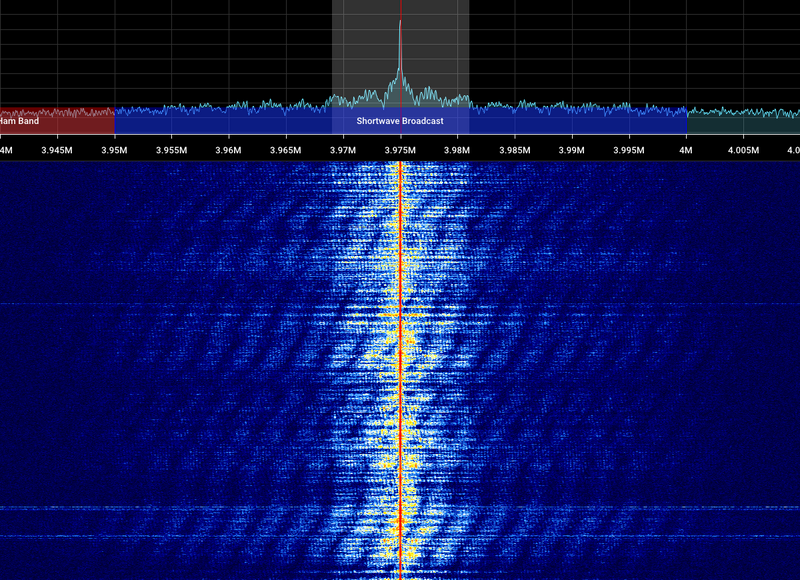Tune to the 3.98M frequency mark
The image size is (800, 580).
tap(457, 150)
